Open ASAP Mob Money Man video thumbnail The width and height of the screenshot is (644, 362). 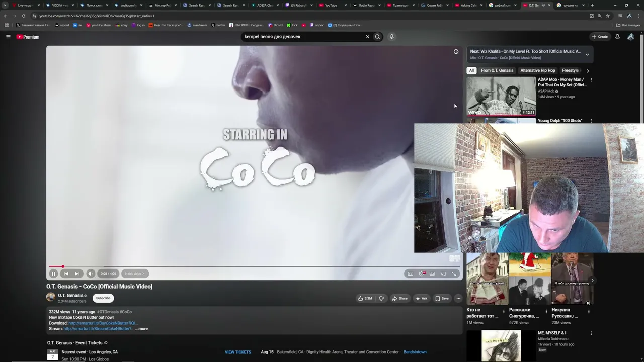501,96
